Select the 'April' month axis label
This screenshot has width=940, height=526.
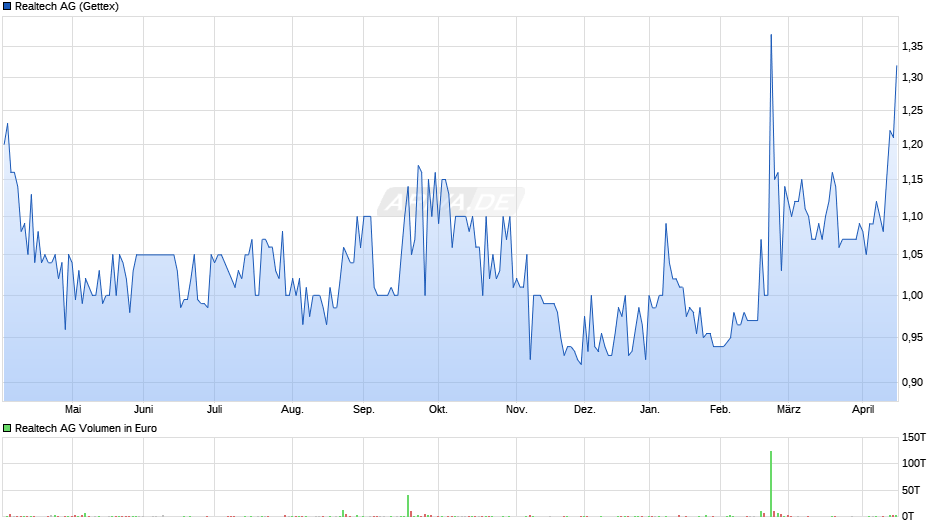[x=863, y=410]
